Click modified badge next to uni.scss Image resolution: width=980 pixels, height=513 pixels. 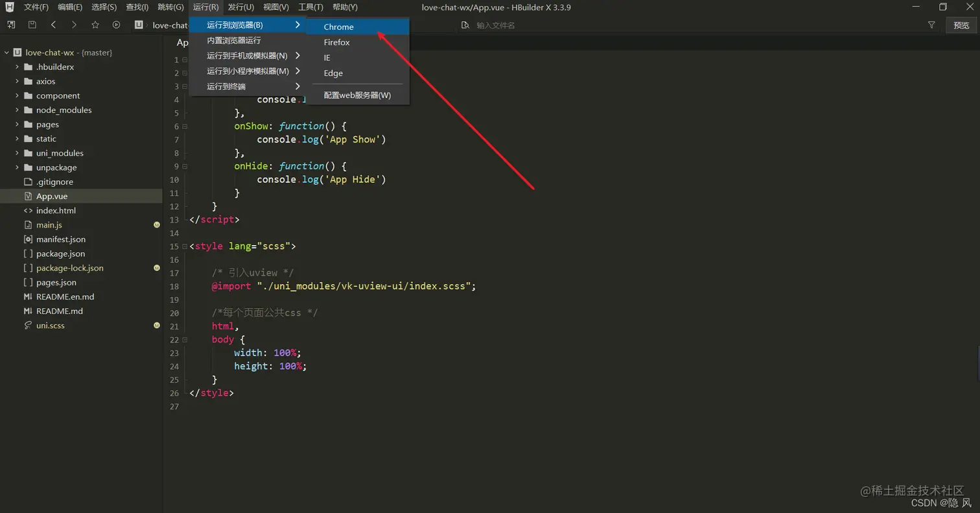point(157,326)
